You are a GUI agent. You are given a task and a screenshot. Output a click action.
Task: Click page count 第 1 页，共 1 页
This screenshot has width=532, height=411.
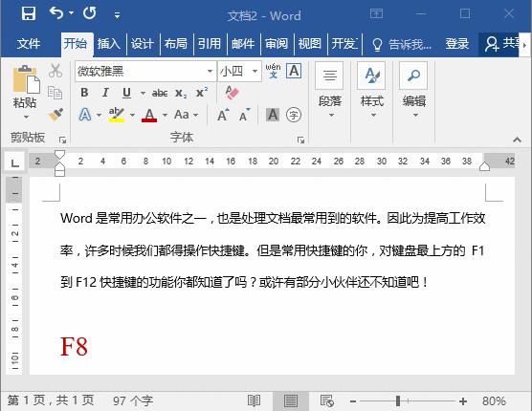(51, 400)
